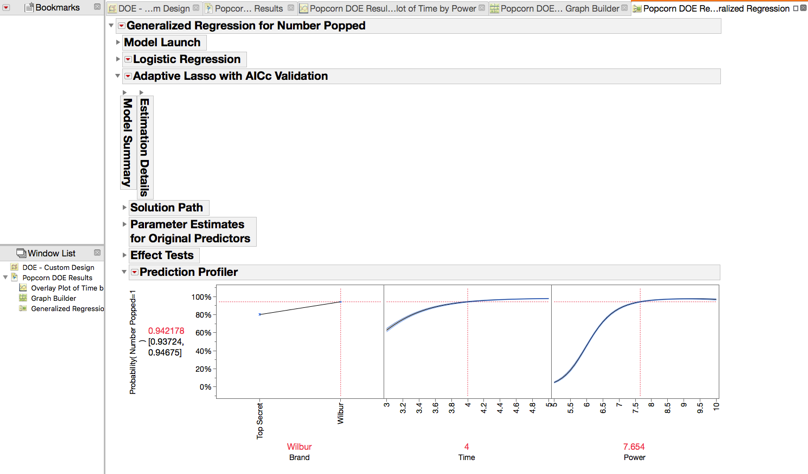Click the Power profiler red vertical reference line
The height and width of the screenshot is (474, 808).
pyautogui.click(x=641, y=342)
